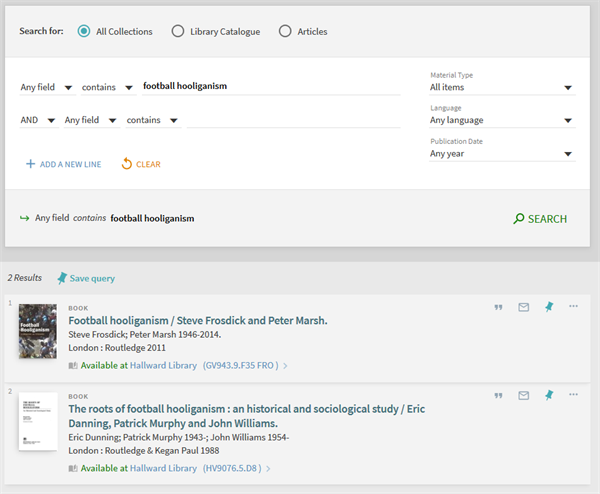Expand the Language dropdown

tap(501, 120)
